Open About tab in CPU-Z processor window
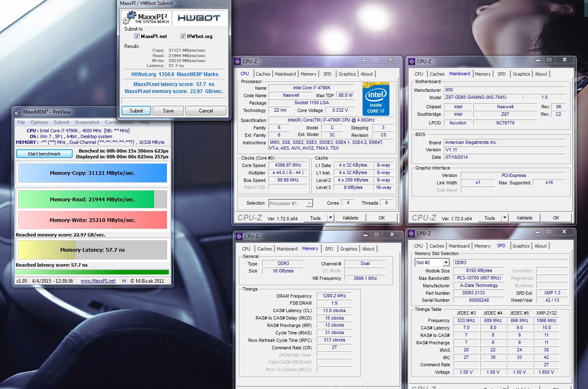The image size is (588, 389). pyautogui.click(x=367, y=74)
